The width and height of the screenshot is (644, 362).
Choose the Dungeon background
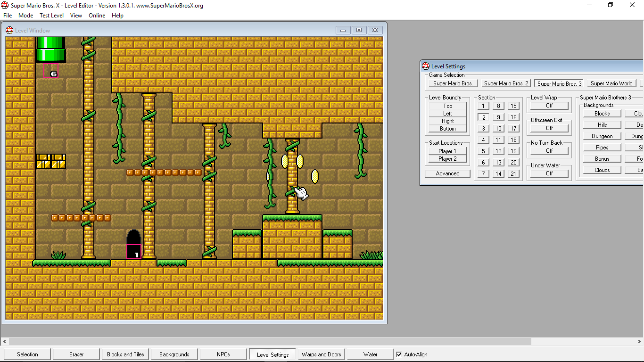tap(602, 136)
